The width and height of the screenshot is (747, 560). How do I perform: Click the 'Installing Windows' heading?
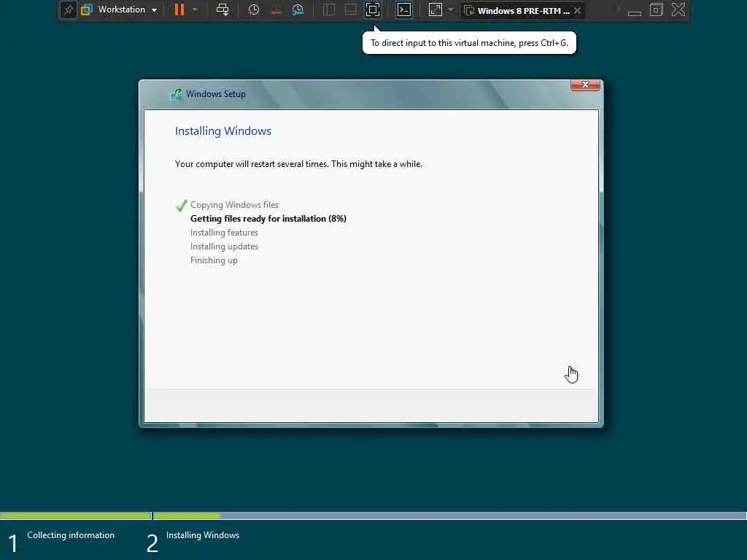click(x=223, y=131)
